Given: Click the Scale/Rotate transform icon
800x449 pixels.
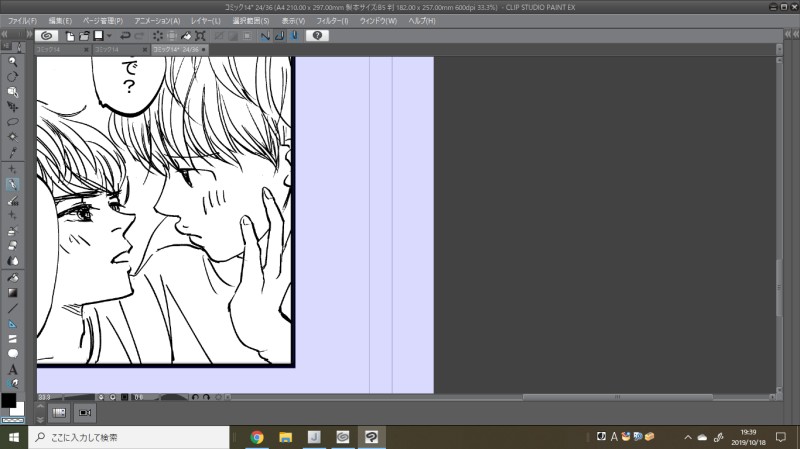Looking at the screenshot, I should pyautogui.click(x=201, y=36).
